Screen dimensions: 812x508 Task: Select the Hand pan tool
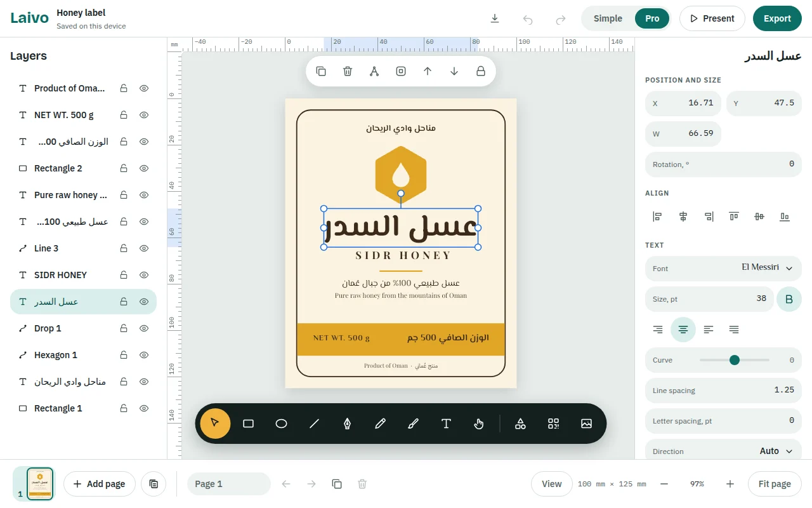click(480, 424)
